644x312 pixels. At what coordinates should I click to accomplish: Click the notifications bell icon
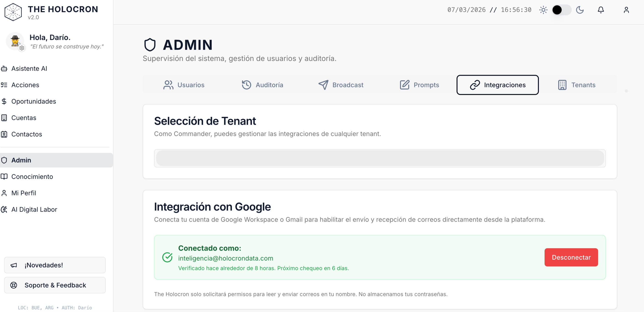600,10
